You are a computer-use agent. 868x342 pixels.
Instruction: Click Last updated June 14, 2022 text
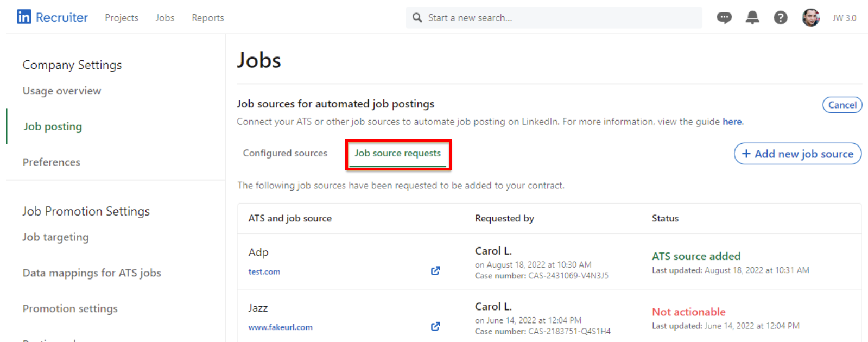coord(726,326)
